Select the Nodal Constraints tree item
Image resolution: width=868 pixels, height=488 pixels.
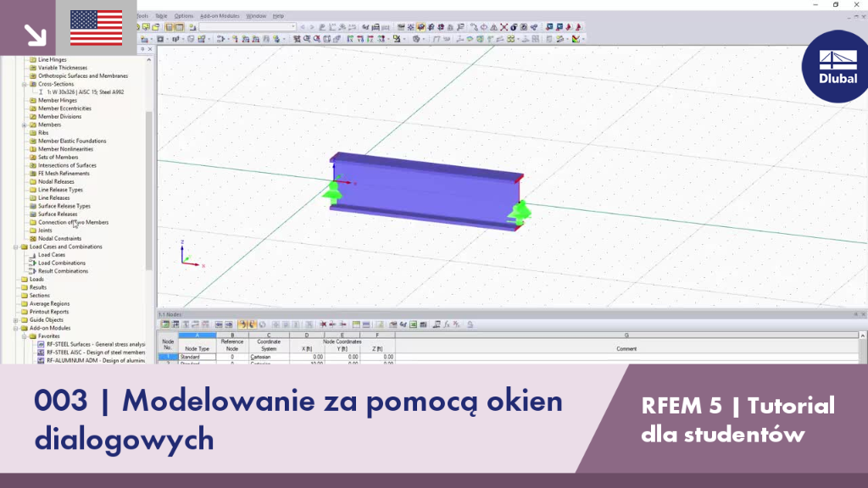coord(60,238)
